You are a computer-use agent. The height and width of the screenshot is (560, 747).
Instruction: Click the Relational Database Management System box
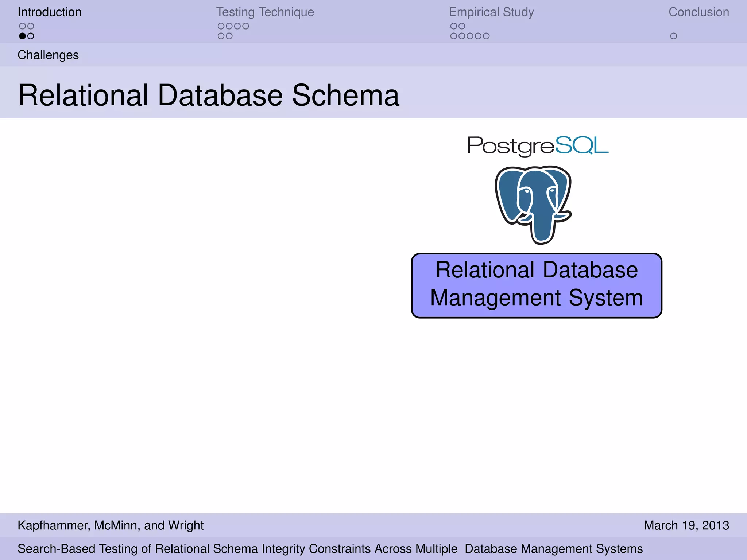coord(537,285)
